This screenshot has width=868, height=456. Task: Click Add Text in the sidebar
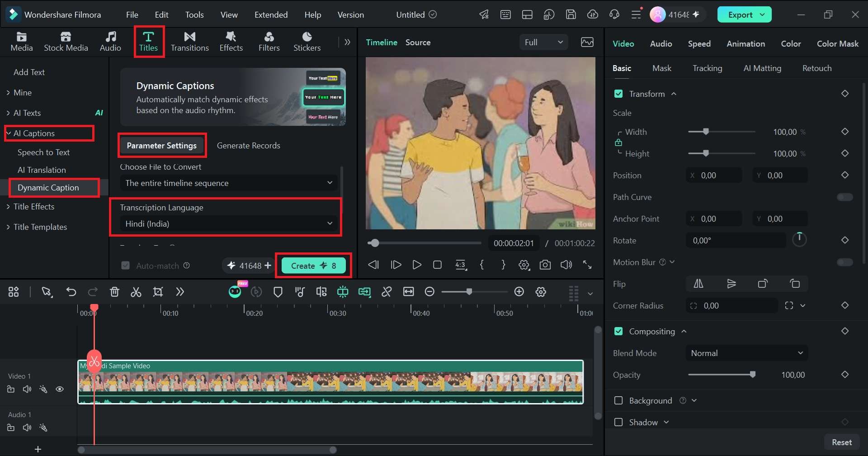(x=29, y=72)
